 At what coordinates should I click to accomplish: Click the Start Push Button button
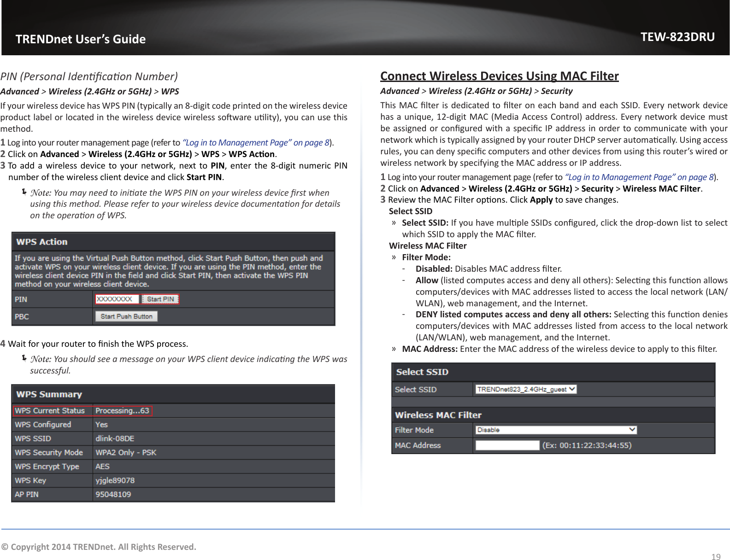(126, 316)
